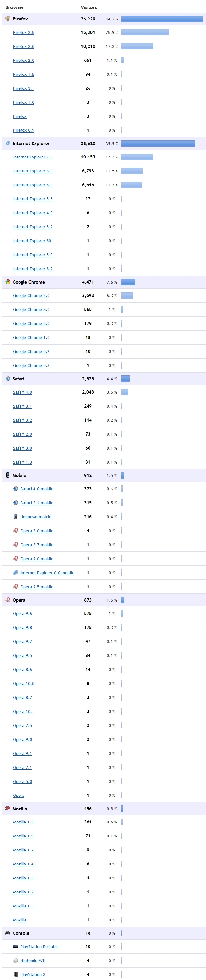
Task: Open the Unknown mobile link
Action: (x=36, y=517)
